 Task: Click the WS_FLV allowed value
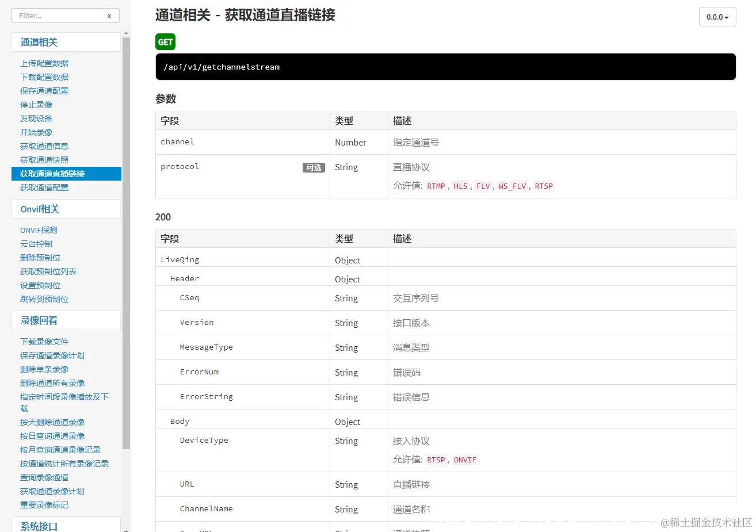coord(512,186)
